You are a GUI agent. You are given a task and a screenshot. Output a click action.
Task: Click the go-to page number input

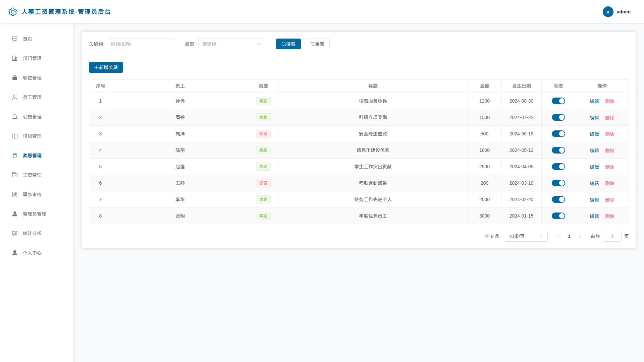pos(612,236)
